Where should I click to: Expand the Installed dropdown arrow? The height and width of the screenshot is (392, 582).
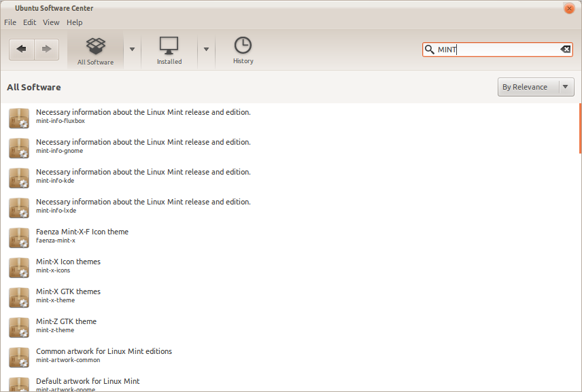[x=207, y=50]
